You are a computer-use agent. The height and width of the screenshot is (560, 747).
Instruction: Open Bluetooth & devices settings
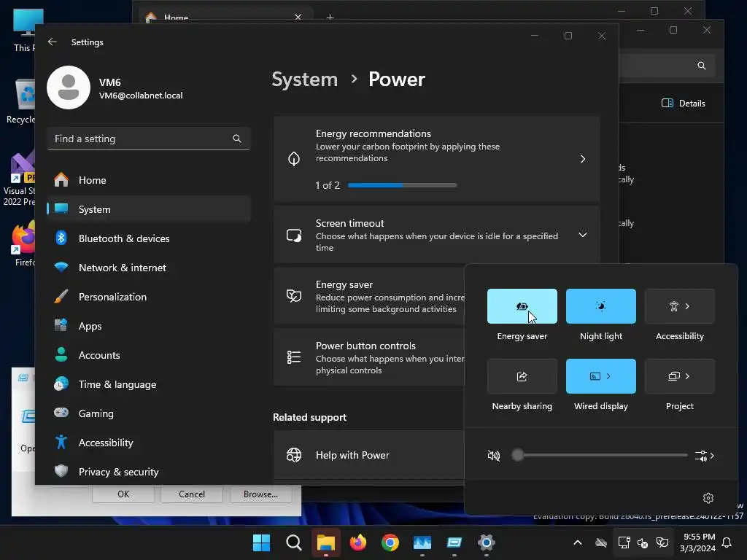[149, 238]
